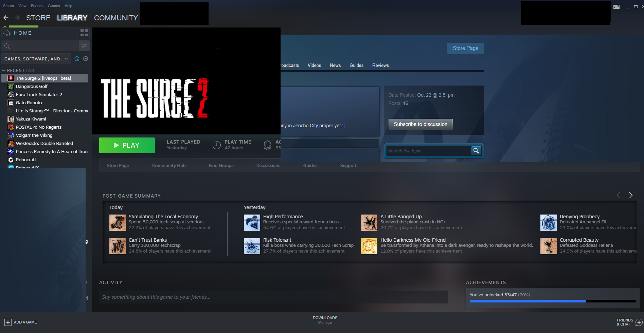The width and height of the screenshot is (644, 333).
Task: Go forward with the right arrow
Action: pos(17,18)
